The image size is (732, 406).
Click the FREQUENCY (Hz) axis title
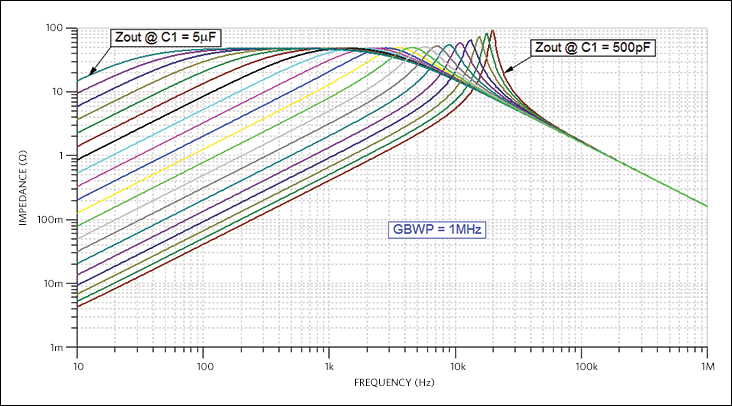392,383
